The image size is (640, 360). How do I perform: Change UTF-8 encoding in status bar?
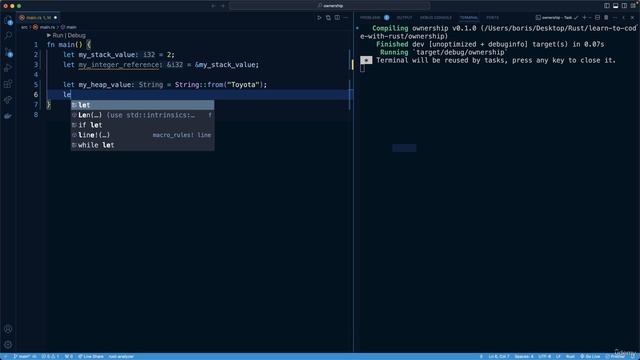coord(544,356)
